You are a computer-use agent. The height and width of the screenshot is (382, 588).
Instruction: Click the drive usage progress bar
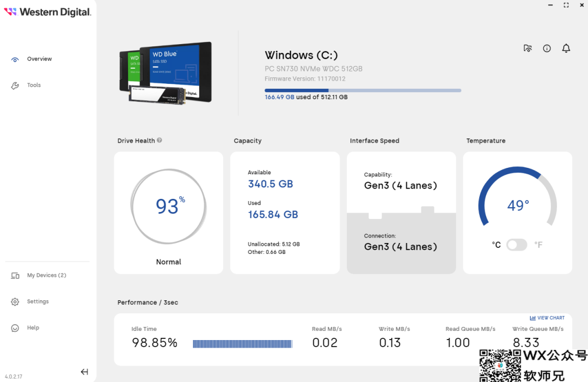363,90
